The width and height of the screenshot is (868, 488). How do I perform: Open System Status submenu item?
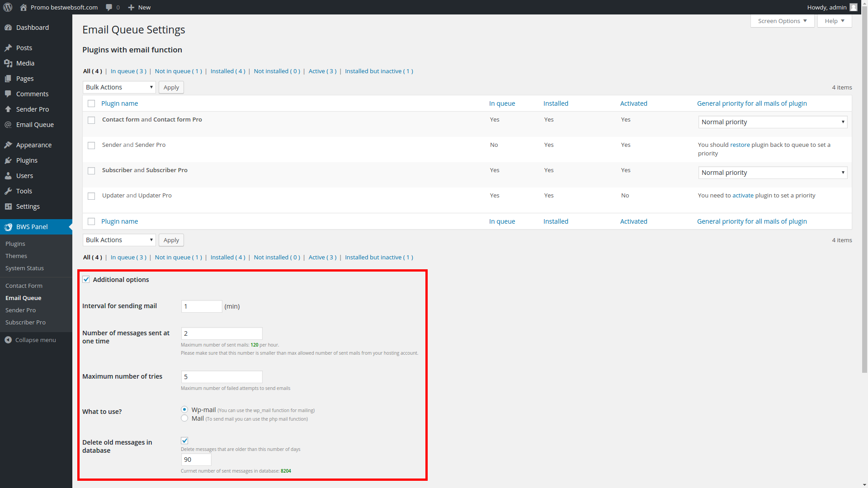[x=24, y=268]
